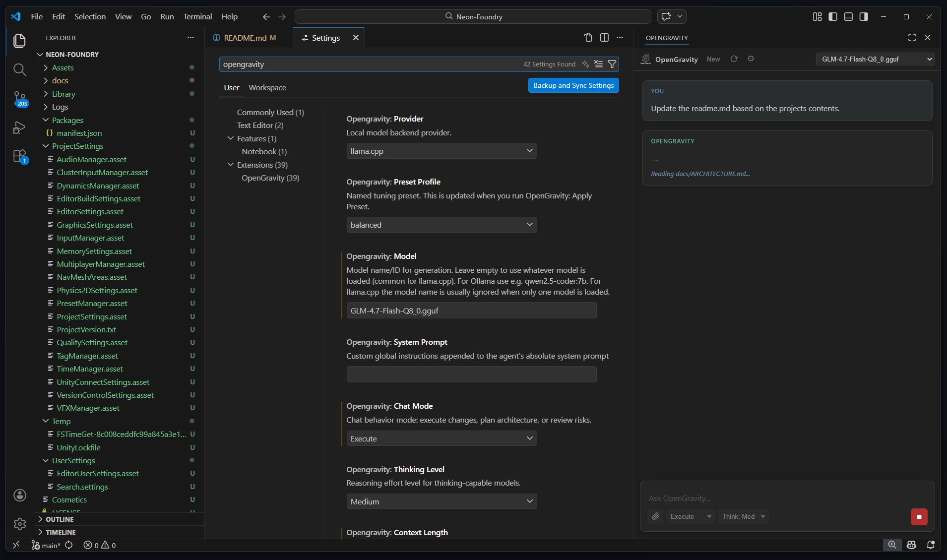Toggle the primary sidebar visibility
Screen dimensions: 947x560
click(832, 16)
